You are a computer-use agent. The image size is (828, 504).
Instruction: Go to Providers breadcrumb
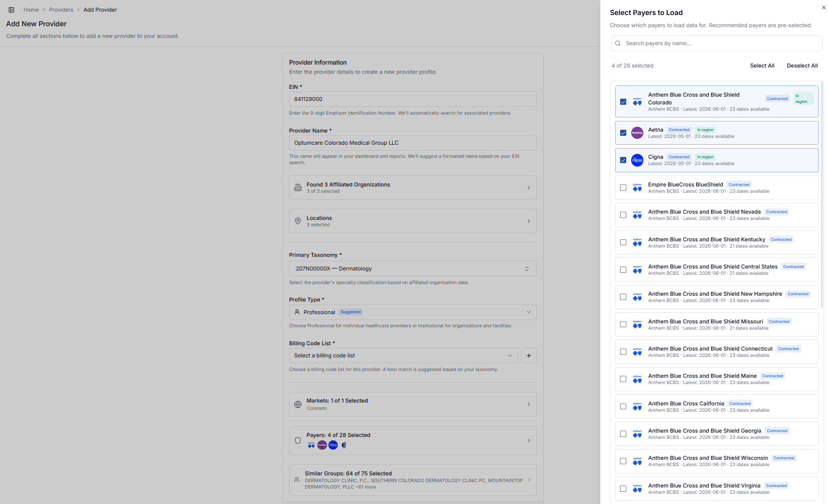pos(61,10)
